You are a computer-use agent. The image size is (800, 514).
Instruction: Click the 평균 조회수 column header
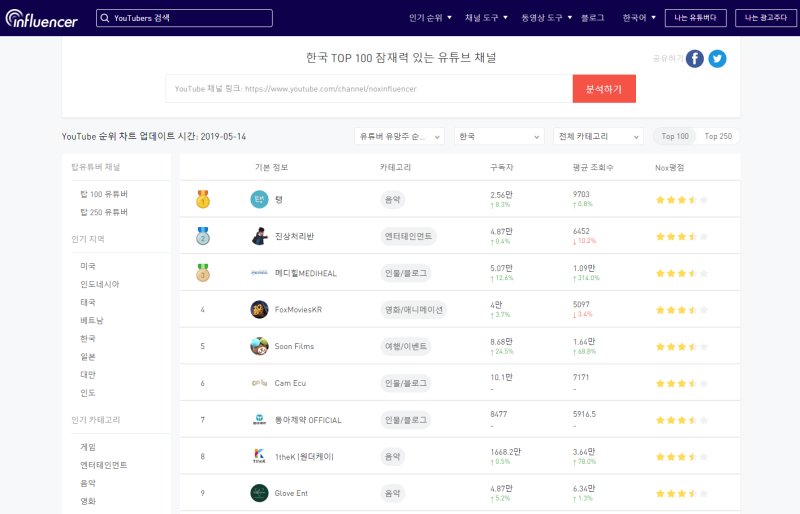tap(593, 167)
